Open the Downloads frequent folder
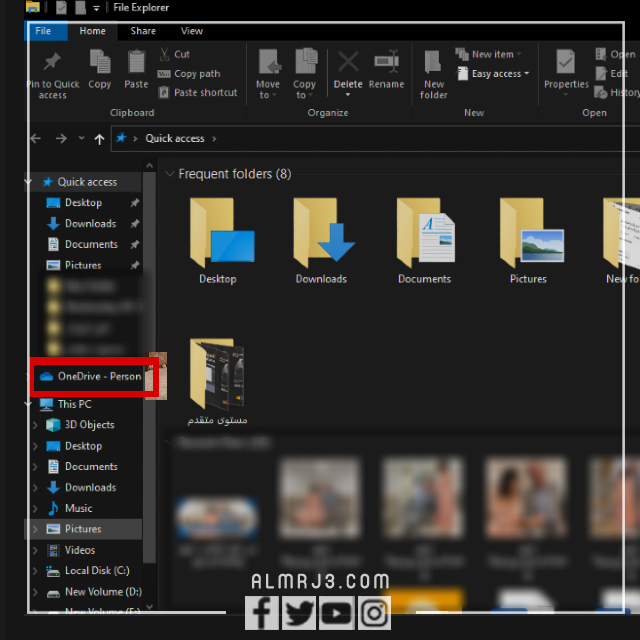 [324, 241]
